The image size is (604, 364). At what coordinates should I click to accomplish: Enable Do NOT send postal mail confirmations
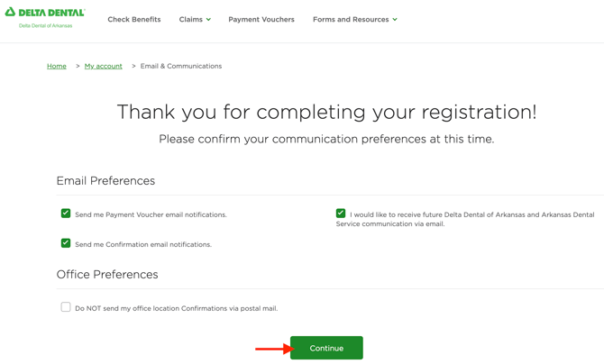(66, 307)
